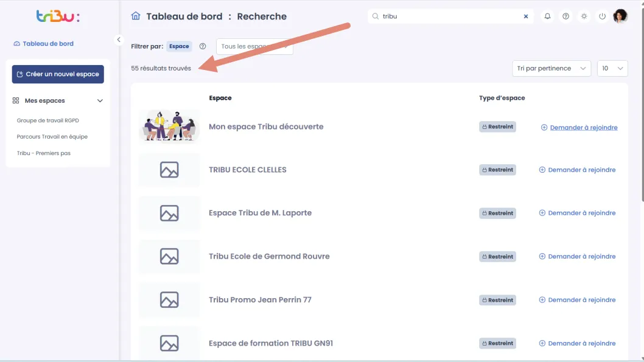Open the home icon in breadcrumb
This screenshot has width=644, height=362.
click(136, 16)
